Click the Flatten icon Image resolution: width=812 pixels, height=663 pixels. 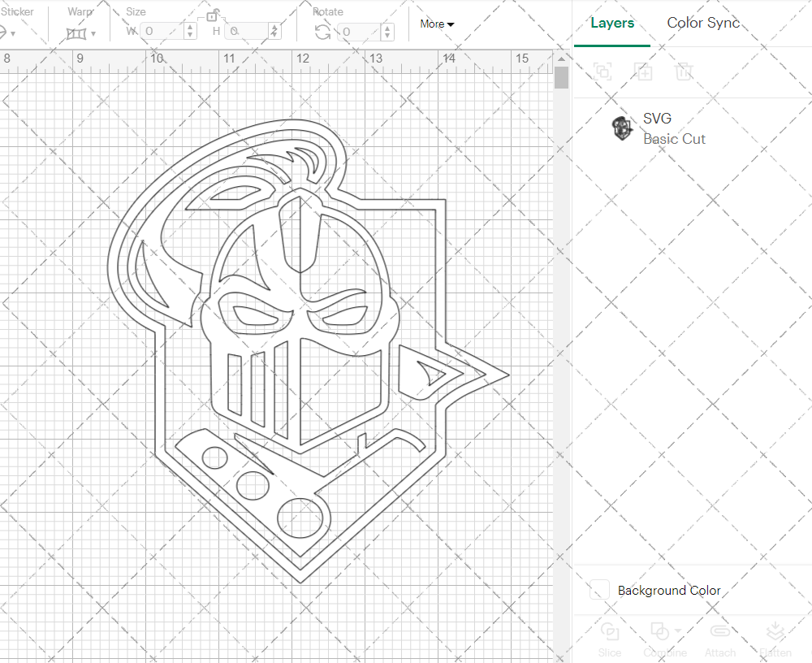click(x=775, y=640)
